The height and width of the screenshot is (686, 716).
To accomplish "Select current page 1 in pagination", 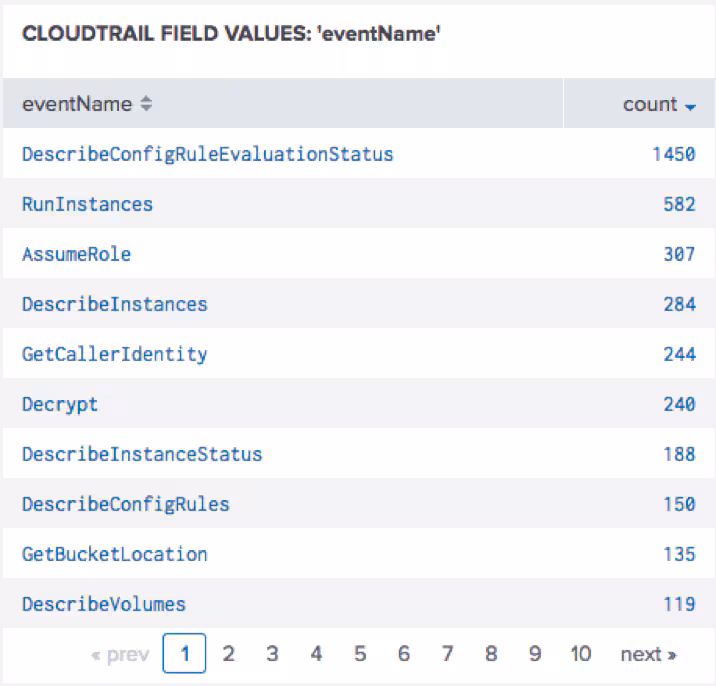I will point(184,654).
